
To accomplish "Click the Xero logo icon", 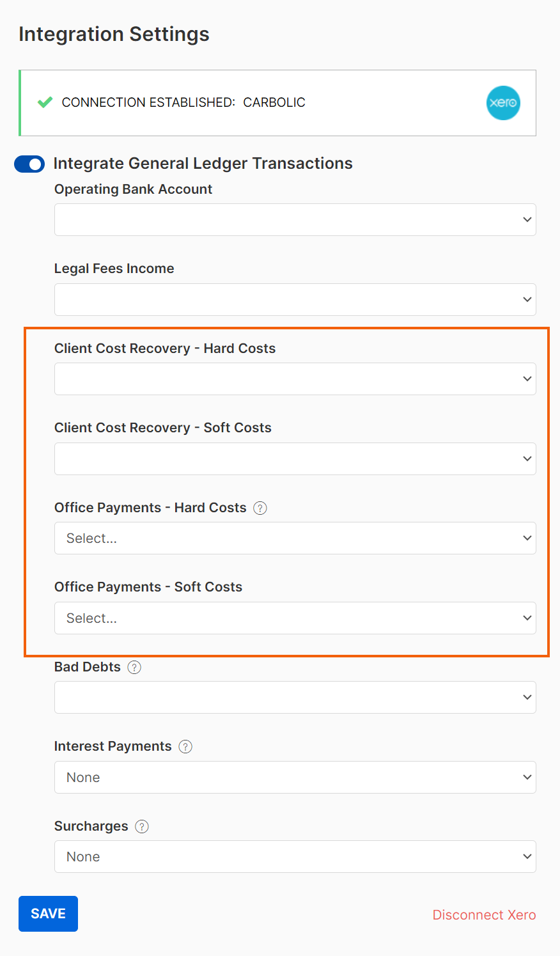I will pos(503,103).
